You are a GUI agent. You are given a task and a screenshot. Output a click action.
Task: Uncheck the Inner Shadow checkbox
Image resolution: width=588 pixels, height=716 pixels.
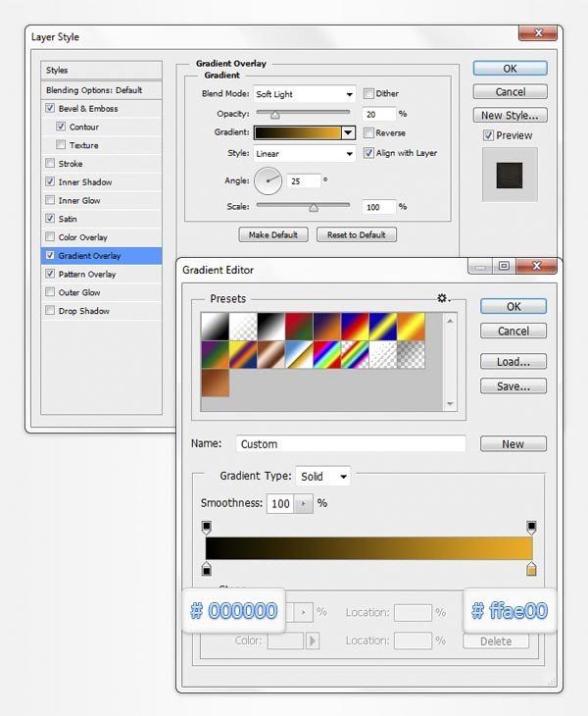pyautogui.click(x=50, y=181)
